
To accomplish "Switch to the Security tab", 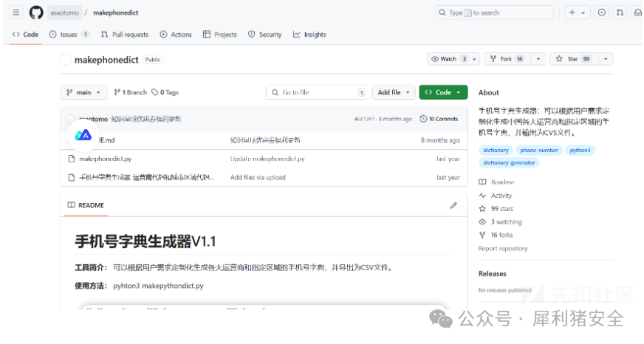I will pos(265,35).
